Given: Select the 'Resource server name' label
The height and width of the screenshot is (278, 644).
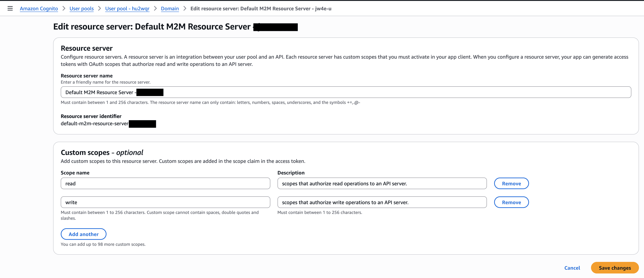Looking at the screenshot, I should tap(86, 76).
